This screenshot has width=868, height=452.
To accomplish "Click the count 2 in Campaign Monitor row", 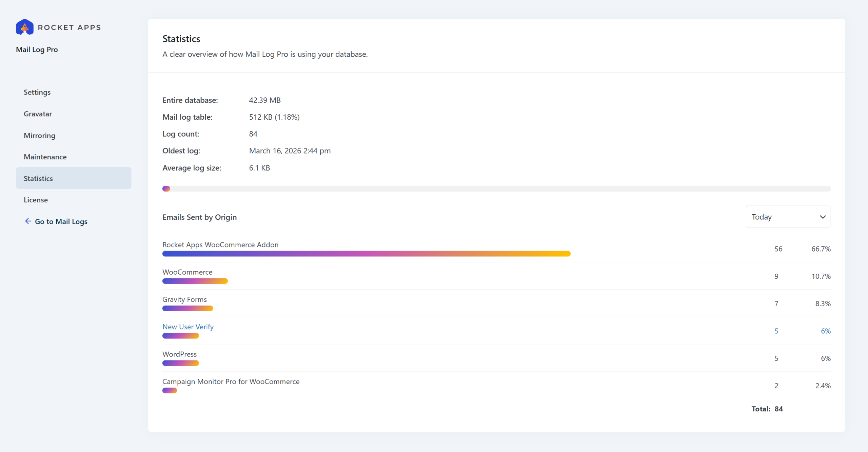I will click(x=776, y=386).
